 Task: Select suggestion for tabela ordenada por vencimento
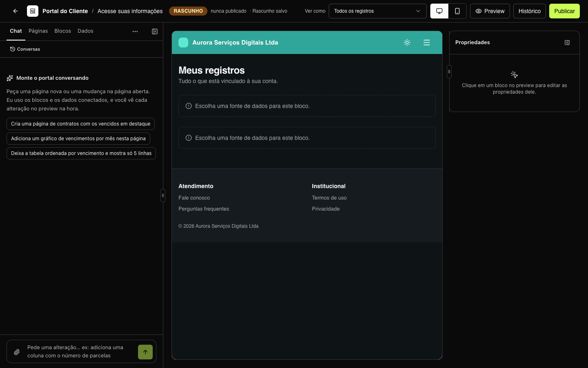[81, 153]
